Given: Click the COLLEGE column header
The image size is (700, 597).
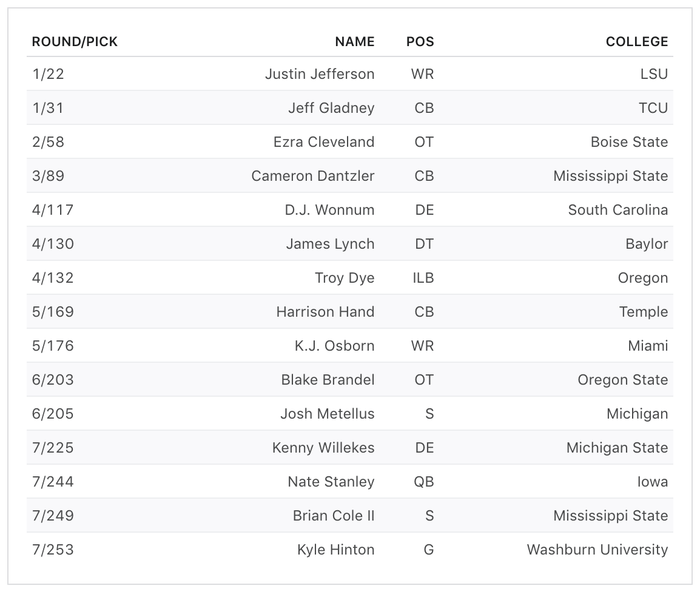Looking at the screenshot, I should (636, 42).
